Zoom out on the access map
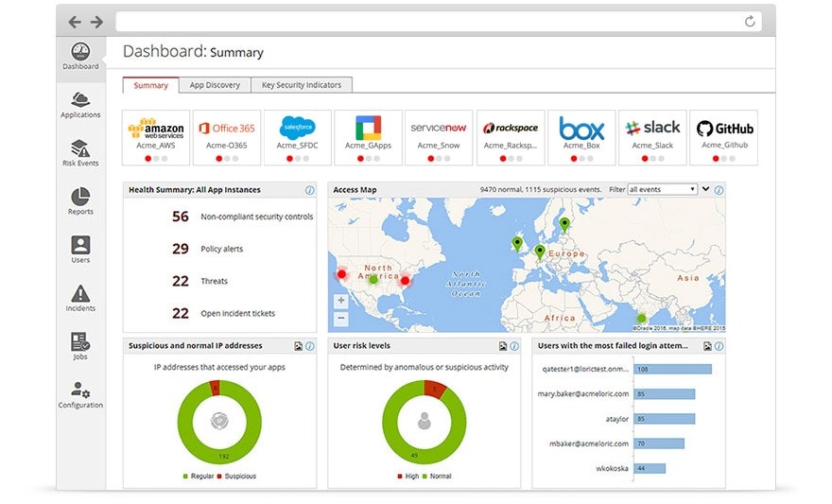The image size is (832, 504). tap(341, 319)
